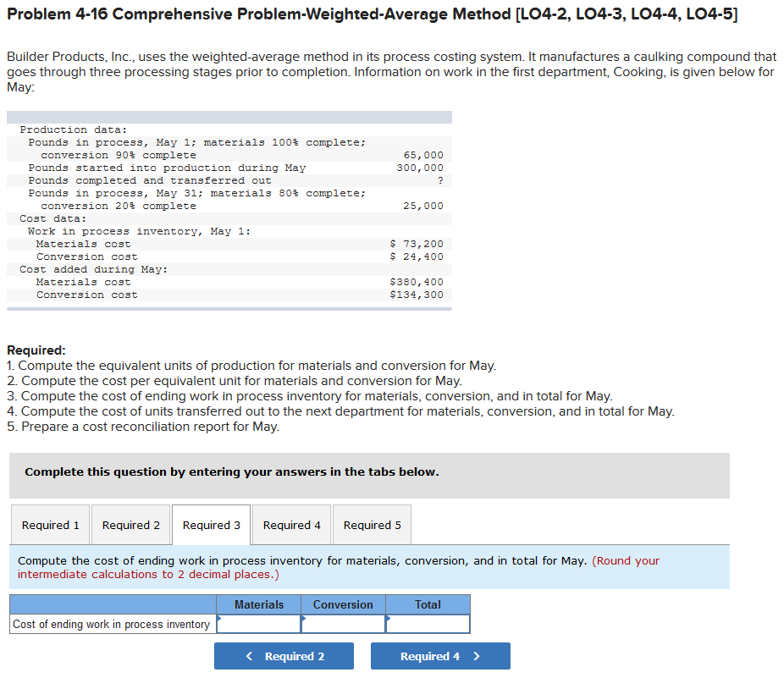Click requirement 1 about equivalent units

click(x=251, y=366)
